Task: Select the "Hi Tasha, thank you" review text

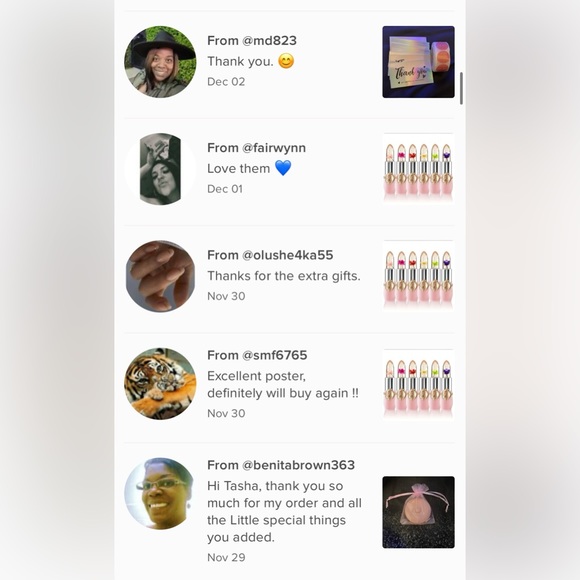Action: click(284, 512)
